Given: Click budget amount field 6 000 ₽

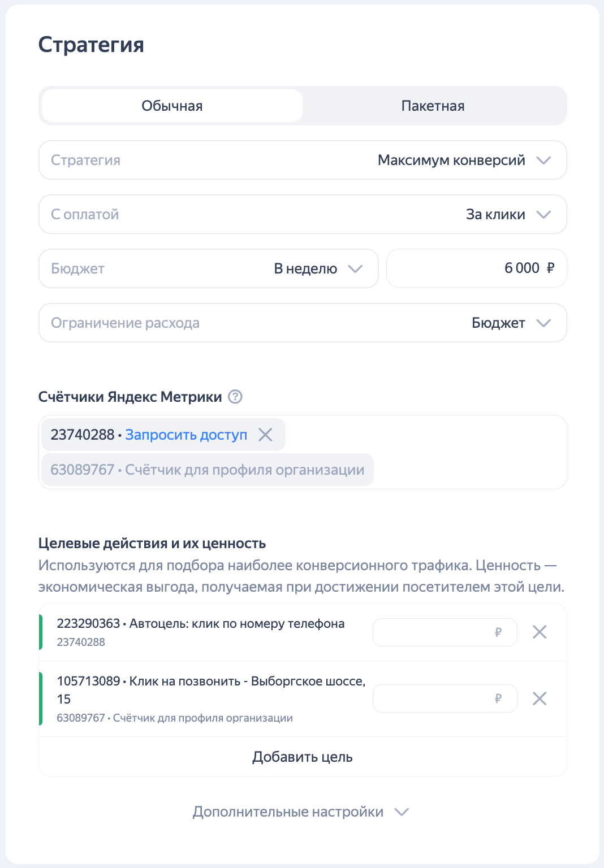Looking at the screenshot, I should click(x=476, y=268).
